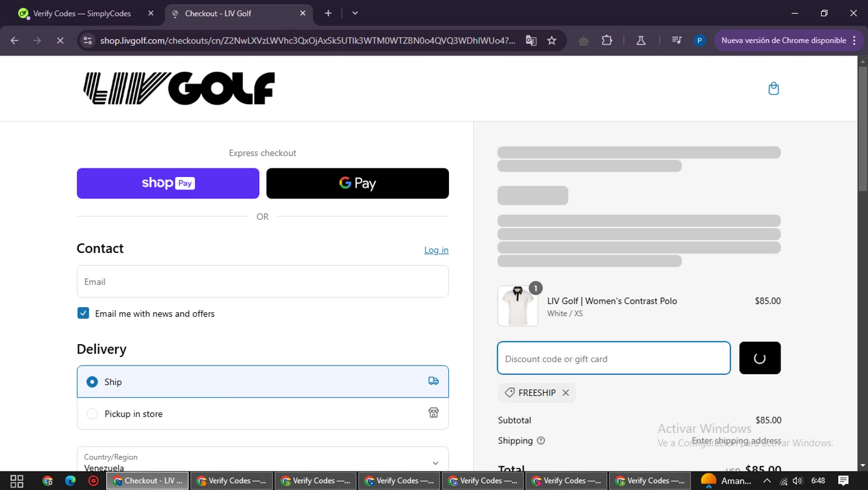Open the shopping bag cart icon

(773, 89)
